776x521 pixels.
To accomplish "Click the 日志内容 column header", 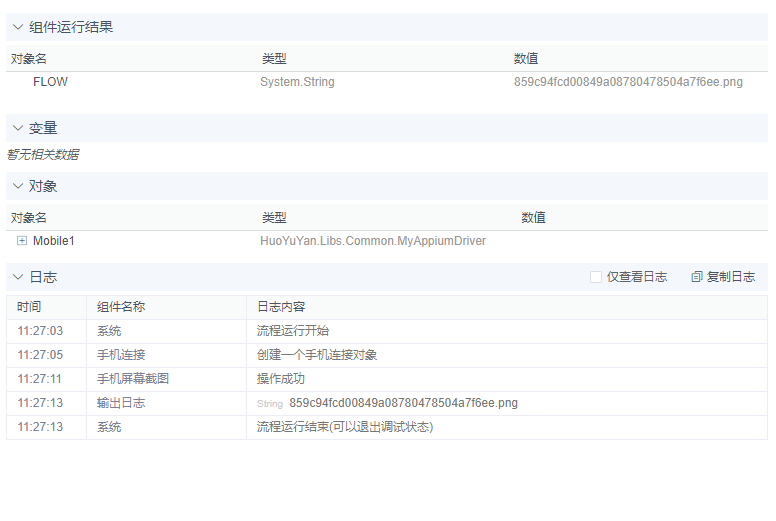I will coord(281,307).
